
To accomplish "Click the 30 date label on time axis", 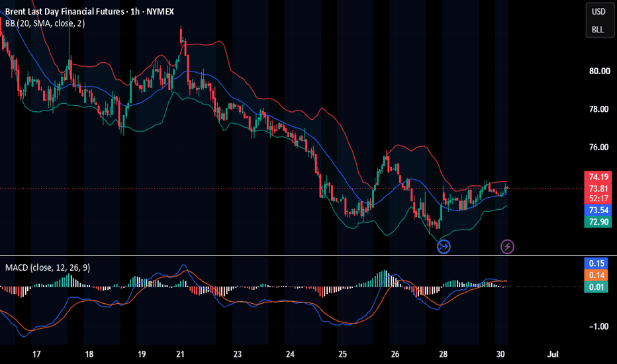I will point(500,354).
